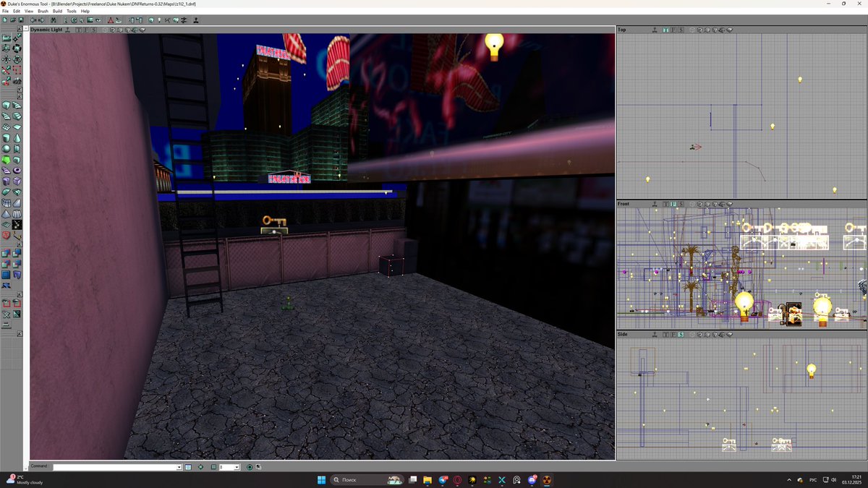Click the Subtract brush CSG icon
The image size is (868, 488).
coord(17,252)
